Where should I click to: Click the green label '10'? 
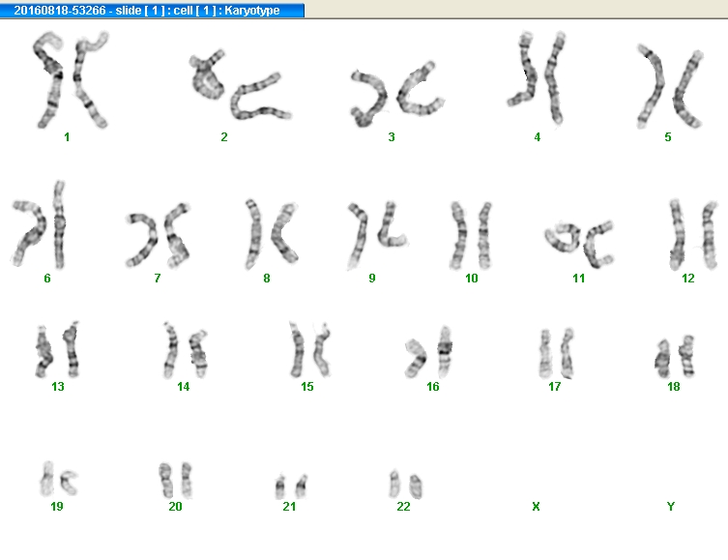pyautogui.click(x=471, y=279)
